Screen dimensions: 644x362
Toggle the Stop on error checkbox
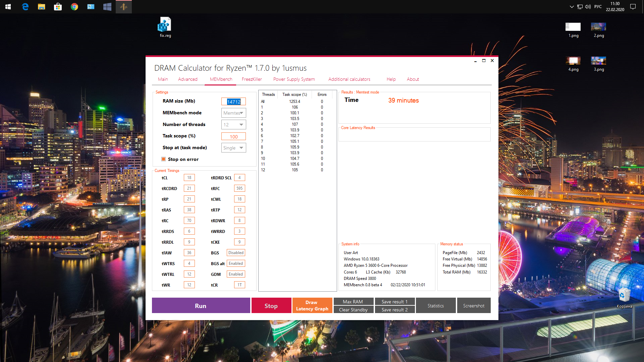pos(164,159)
